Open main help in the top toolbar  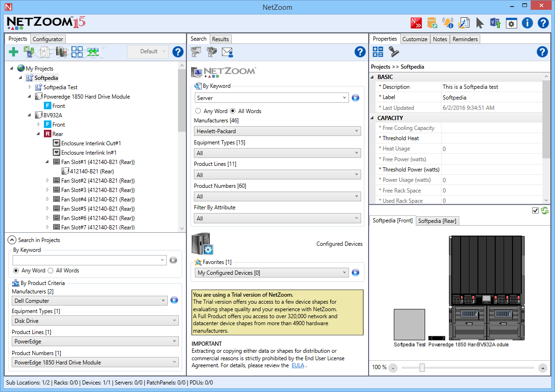click(x=543, y=23)
